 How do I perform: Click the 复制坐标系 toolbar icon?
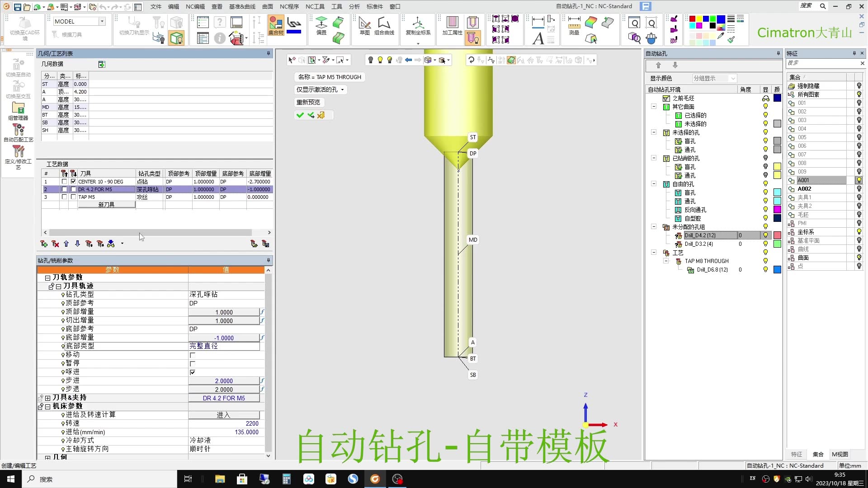(418, 27)
